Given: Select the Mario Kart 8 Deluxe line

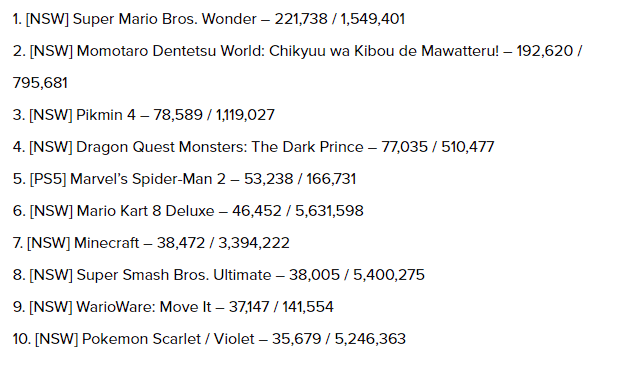Looking at the screenshot, I should click(x=188, y=211).
